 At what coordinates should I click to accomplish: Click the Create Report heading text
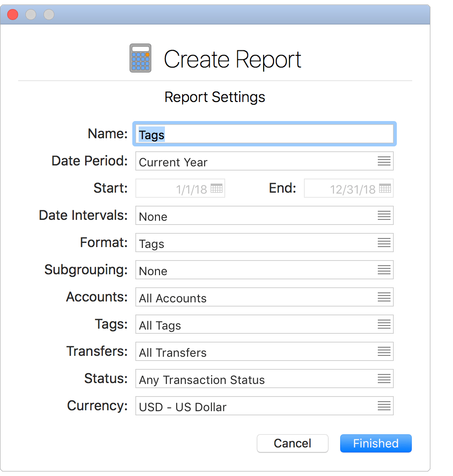232,59
